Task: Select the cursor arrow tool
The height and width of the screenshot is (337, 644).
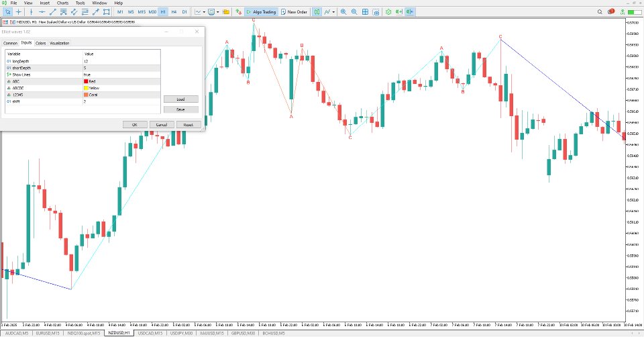Action: pos(7,12)
